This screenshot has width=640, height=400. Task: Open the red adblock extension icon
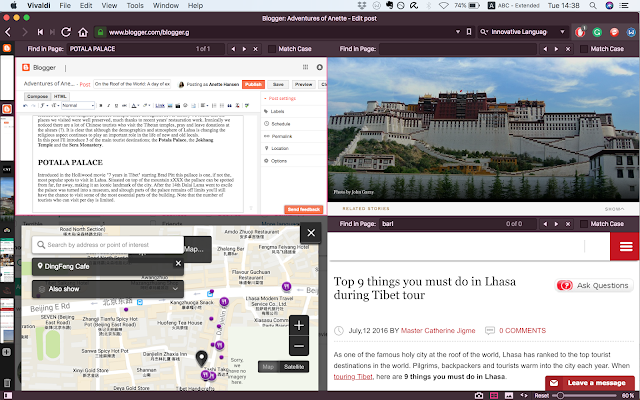(580, 32)
